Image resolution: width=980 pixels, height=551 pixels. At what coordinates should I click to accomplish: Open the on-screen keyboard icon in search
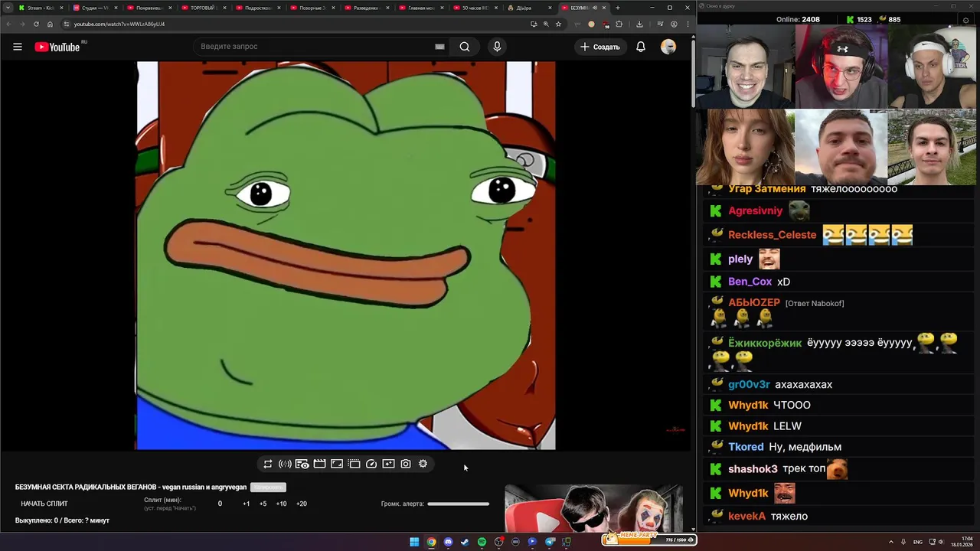[x=439, y=47]
